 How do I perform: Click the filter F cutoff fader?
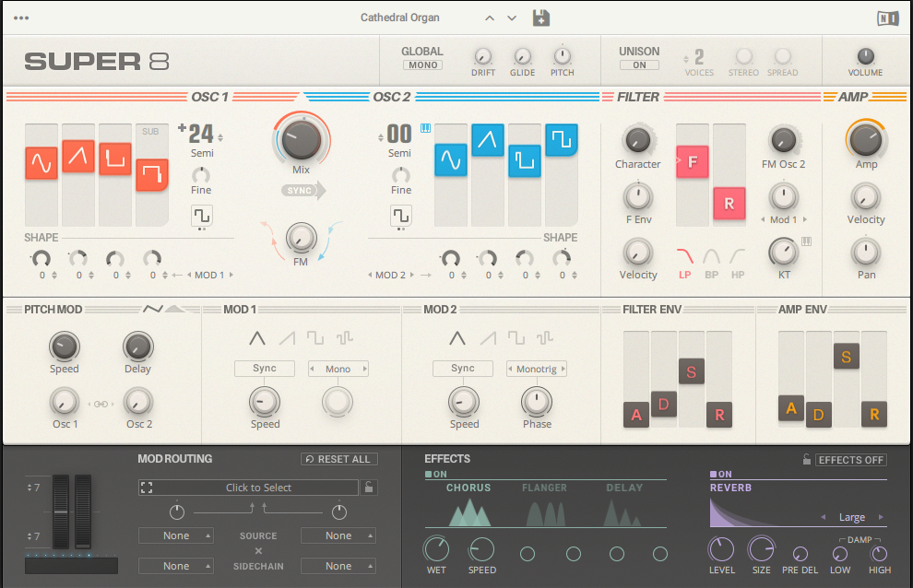[x=693, y=162]
